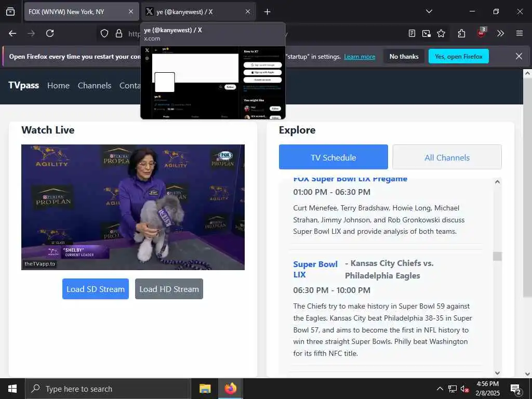This screenshot has width=532, height=399.
Task: Toggle reader view icon in address bar
Action: [412, 33]
